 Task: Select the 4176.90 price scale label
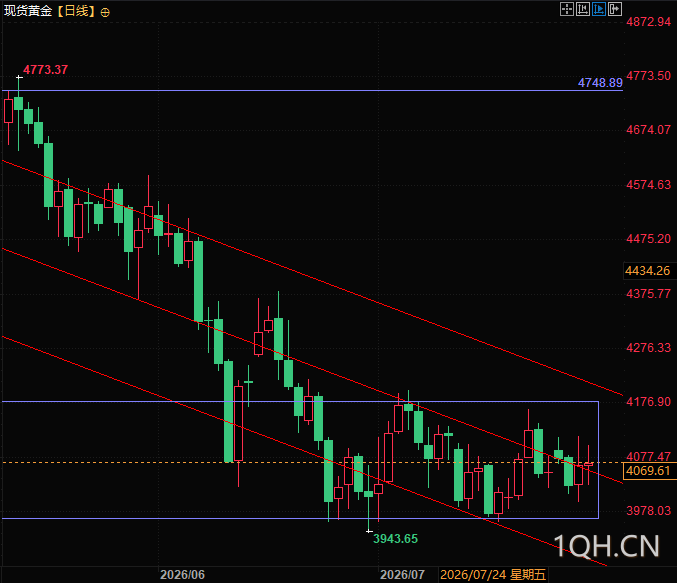(649, 402)
